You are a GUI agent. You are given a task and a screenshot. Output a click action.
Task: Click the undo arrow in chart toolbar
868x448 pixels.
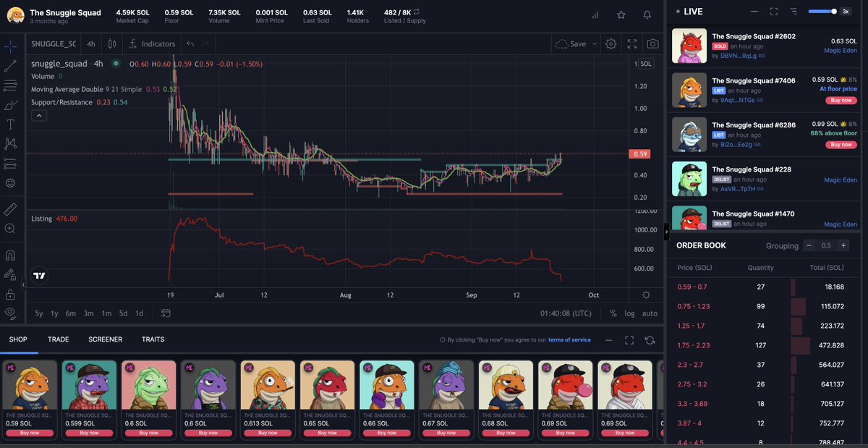pos(190,44)
